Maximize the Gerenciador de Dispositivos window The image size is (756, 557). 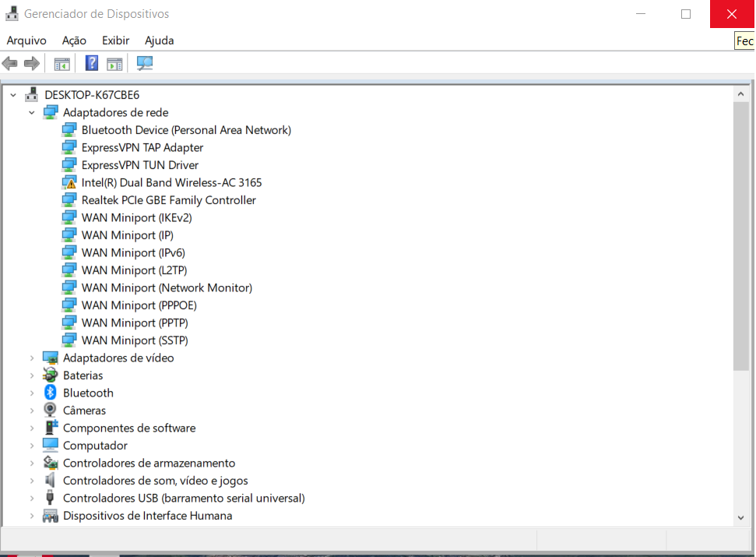pos(686,13)
